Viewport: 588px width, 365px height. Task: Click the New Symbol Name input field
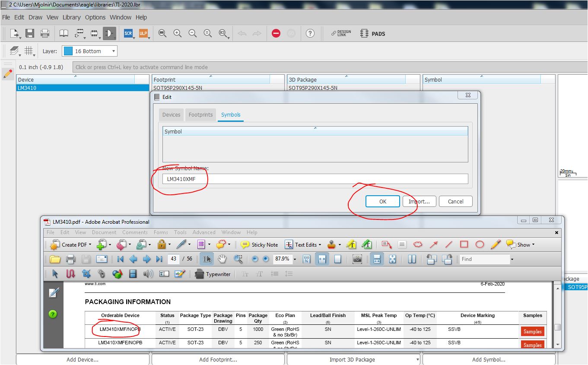[315, 179]
